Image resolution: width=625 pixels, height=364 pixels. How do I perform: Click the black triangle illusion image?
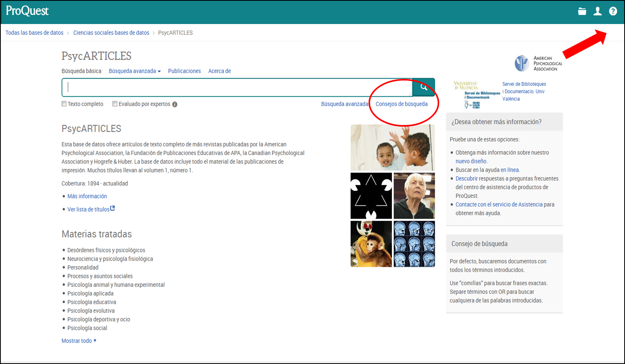[x=371, y=196]
